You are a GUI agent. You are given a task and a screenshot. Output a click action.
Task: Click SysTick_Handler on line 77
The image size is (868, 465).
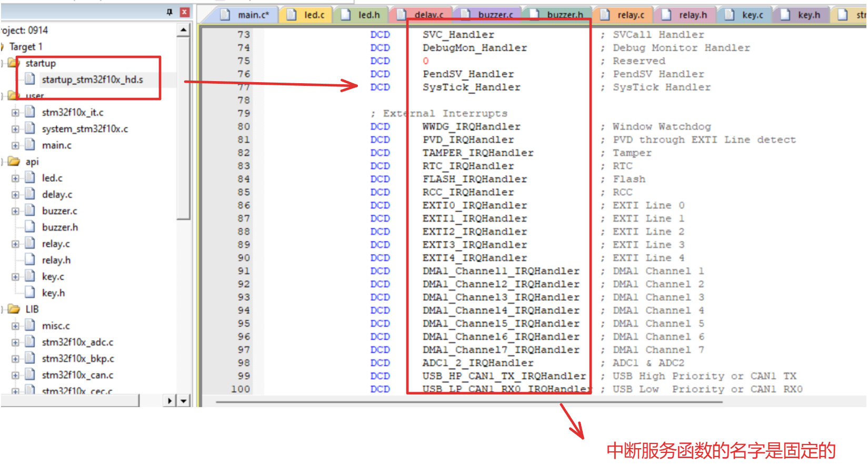click(471, 87)
